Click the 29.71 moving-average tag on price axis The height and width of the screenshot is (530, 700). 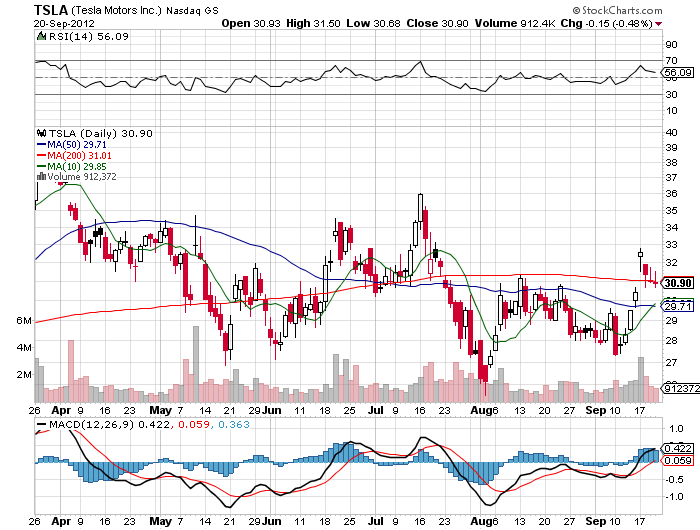[678, 306]
